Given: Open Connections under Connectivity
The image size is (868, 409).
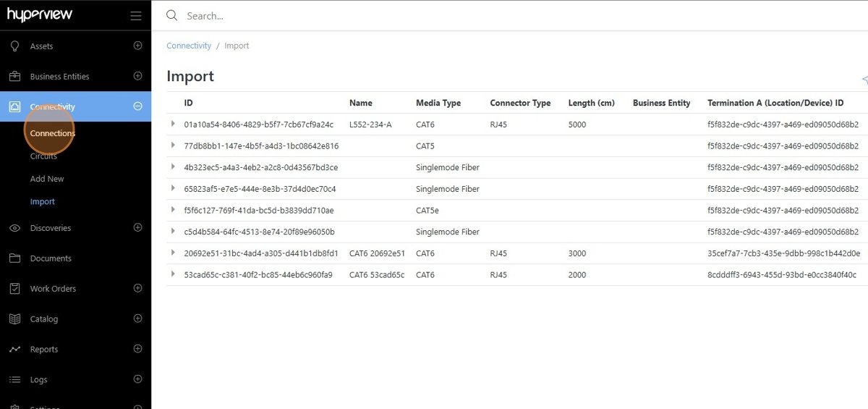Looking at the screenshot, I should click(53, 133).
